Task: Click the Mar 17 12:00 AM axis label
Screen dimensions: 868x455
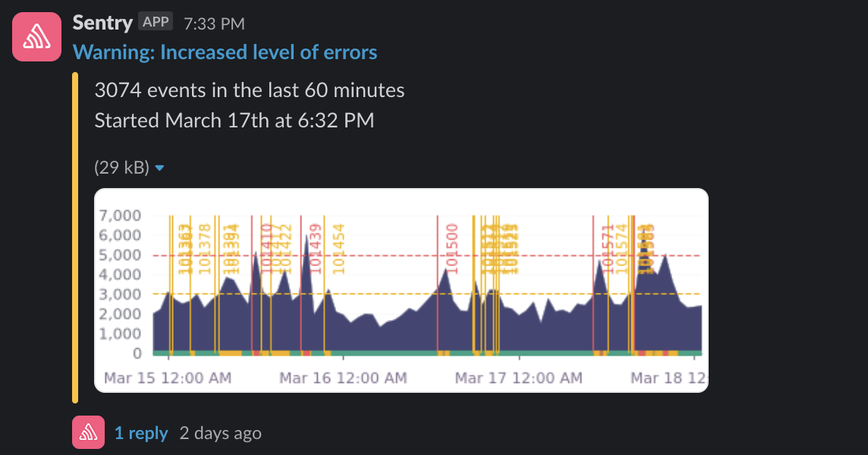Action: coord(519,378)
